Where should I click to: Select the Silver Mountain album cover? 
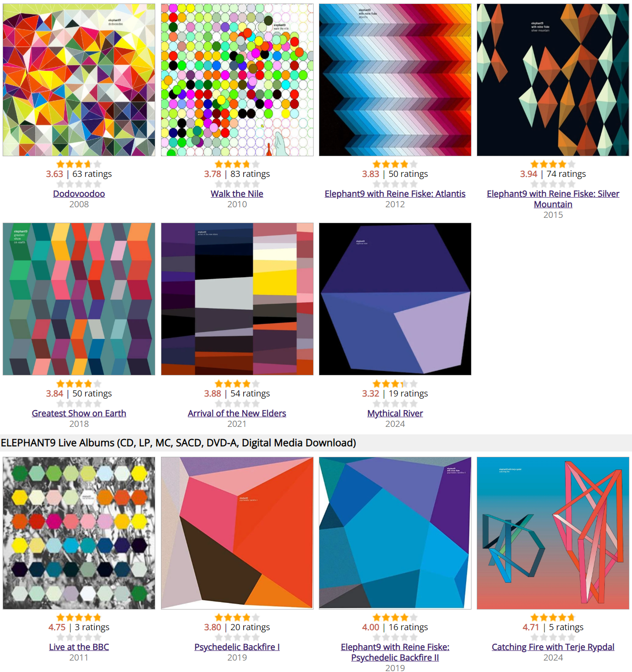click(x=553, y=80)
